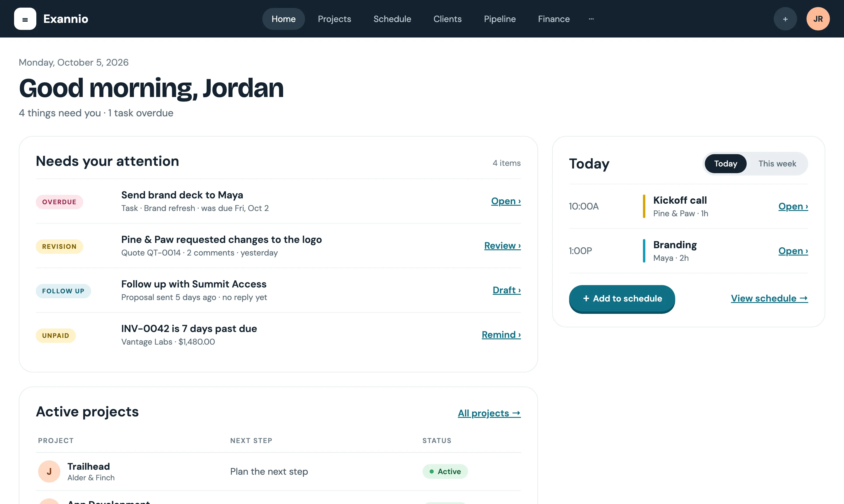Click the 'Branding' event title
This screenshot has width=844, height=504.
coord(675,245)
